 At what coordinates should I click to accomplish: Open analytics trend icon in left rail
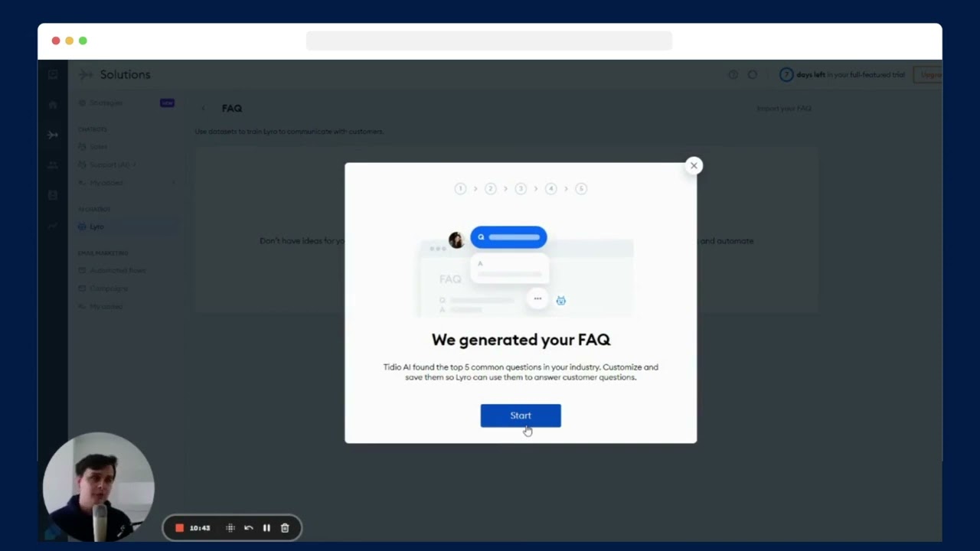coord(53,226)
